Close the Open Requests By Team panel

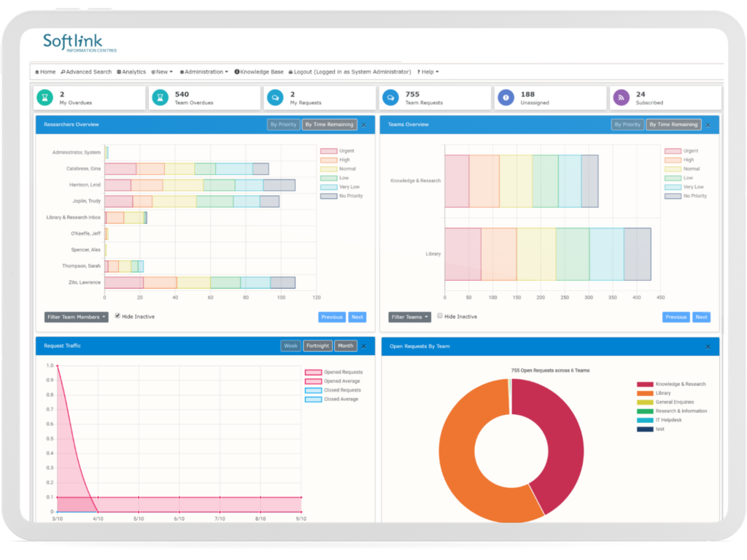tap(708, 346)
